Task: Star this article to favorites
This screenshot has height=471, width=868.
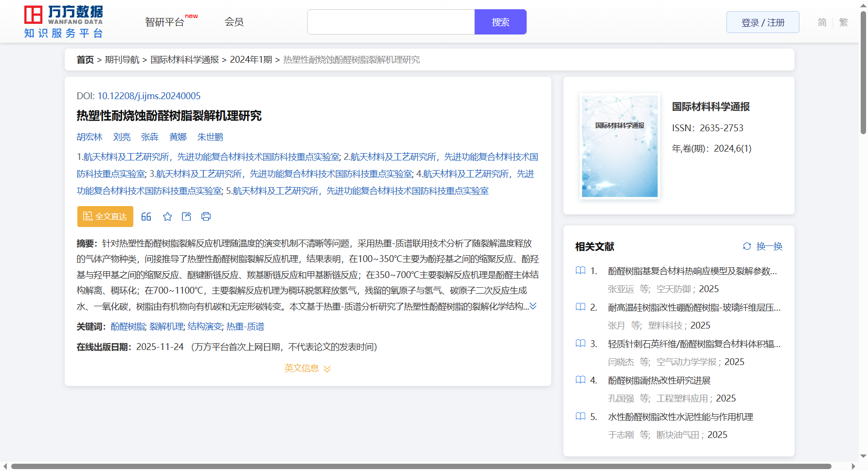Action: 167,217
